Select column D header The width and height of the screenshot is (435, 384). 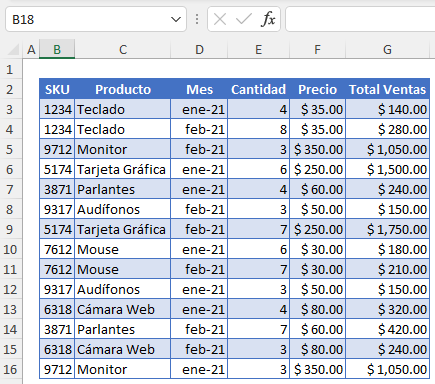click(x=199, y=50)
